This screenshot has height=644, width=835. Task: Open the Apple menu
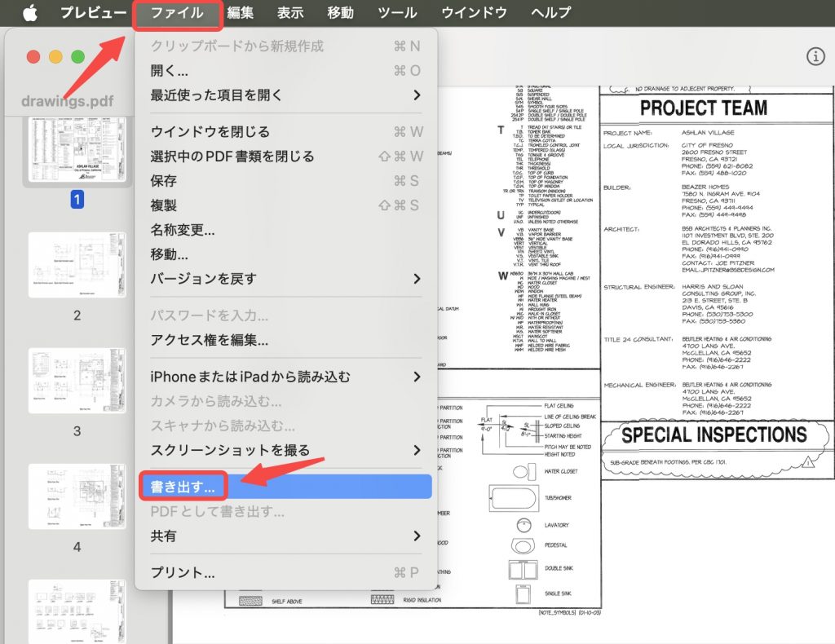coord(30,13)
